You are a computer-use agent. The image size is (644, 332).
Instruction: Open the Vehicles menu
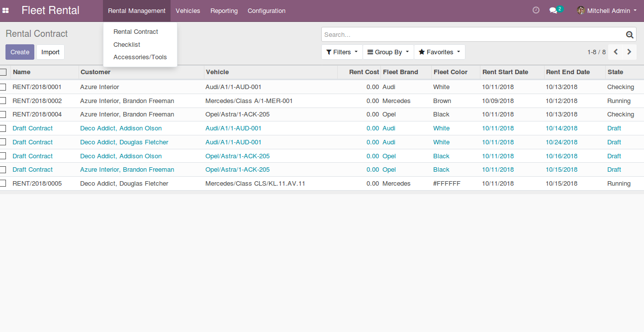click(x=187, y=11)
